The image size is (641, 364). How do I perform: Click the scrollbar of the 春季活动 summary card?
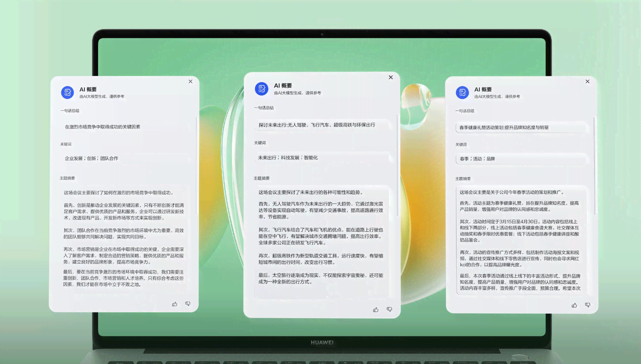point(594,166)
